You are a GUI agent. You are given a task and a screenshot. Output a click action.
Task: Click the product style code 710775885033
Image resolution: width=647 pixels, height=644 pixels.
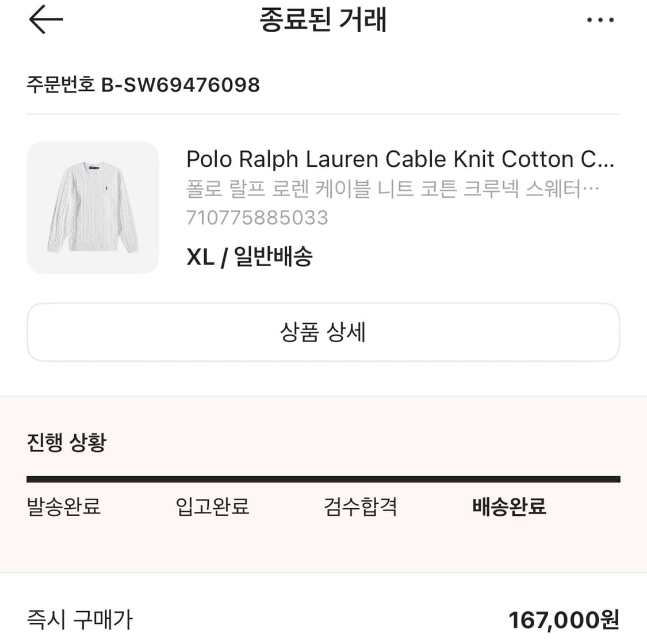257,217
